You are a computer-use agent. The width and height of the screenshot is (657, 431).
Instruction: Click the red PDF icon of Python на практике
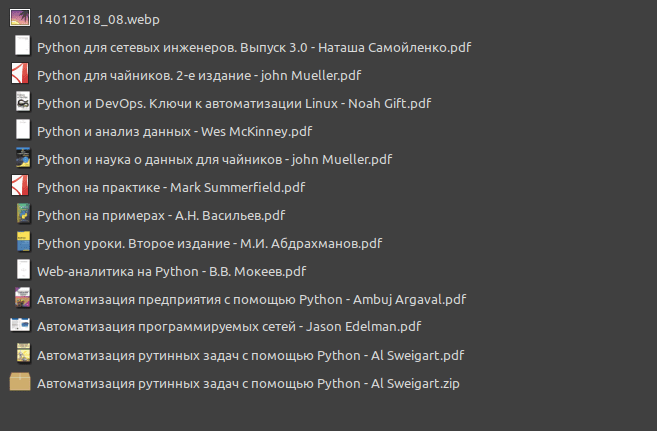(20, 186)
